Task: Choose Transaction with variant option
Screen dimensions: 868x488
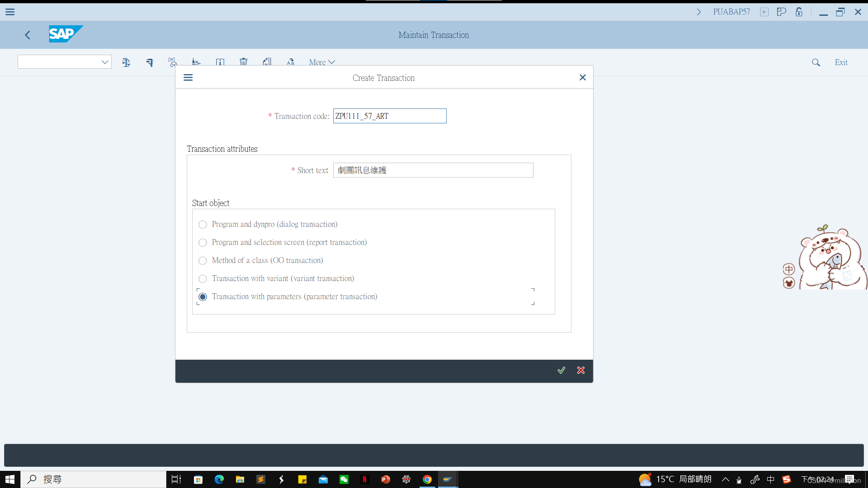Action: pos(203,279)
